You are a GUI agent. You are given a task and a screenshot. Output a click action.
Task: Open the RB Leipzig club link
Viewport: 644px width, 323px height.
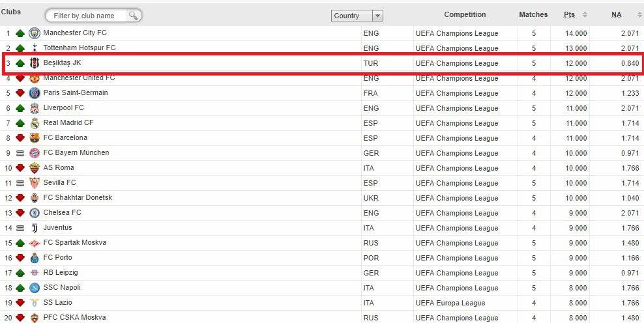click(x=61, y=272)
